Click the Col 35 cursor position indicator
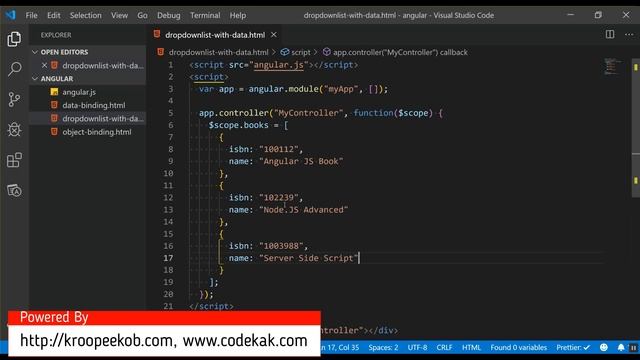The image size is (640, 360). coord(341,347)
